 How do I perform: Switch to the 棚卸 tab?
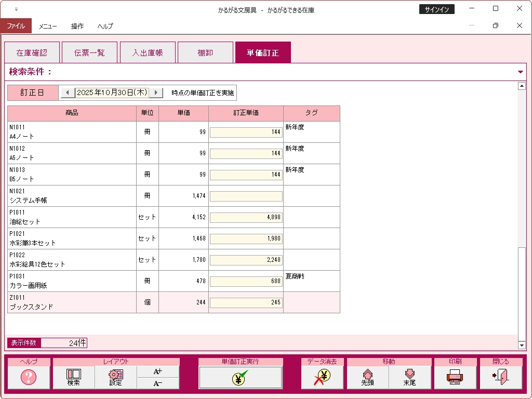205,52
